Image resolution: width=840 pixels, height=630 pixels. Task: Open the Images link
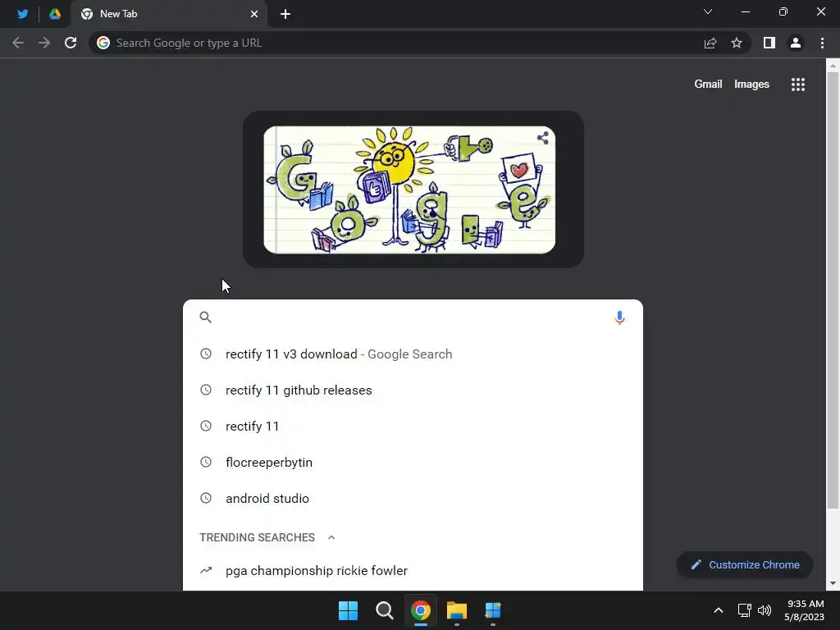coord(751,84)
